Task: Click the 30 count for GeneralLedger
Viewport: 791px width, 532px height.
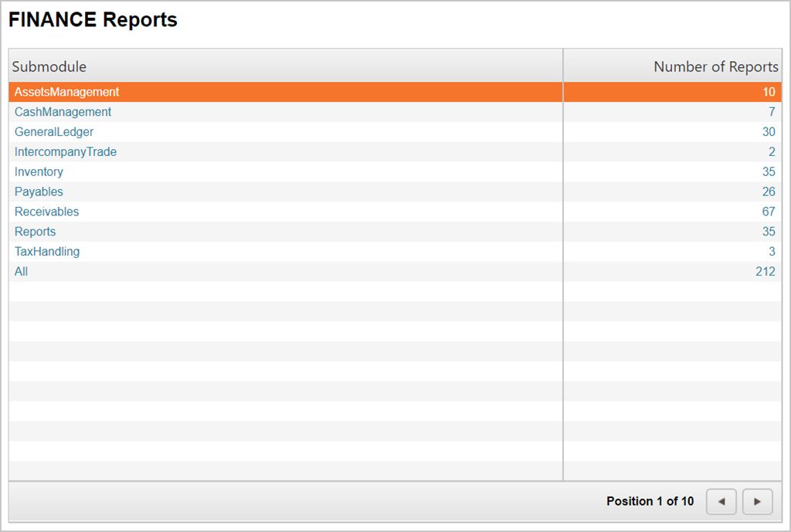Action: point(768,132)
